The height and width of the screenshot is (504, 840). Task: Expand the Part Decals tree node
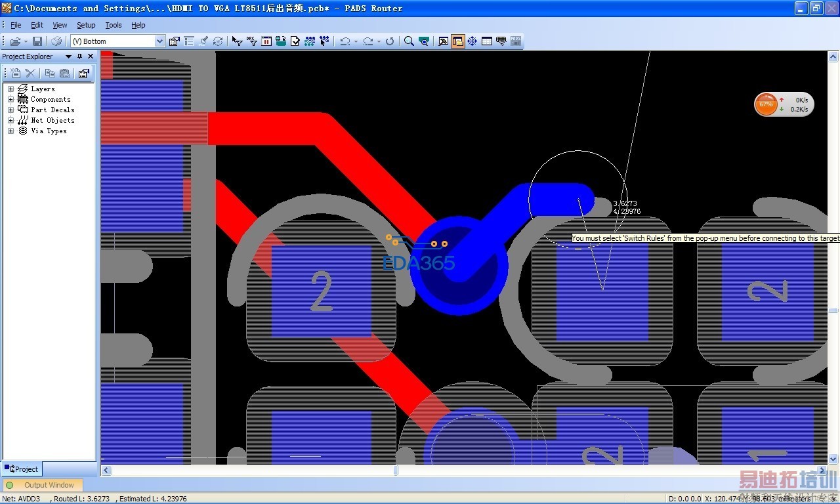tap(10, 110)
